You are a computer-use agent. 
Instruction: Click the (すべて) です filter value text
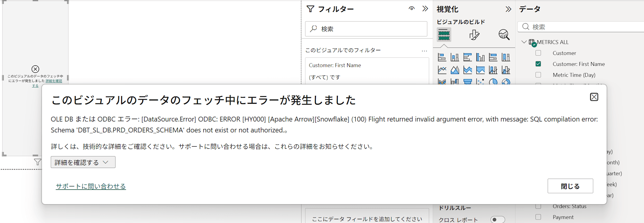324,77
